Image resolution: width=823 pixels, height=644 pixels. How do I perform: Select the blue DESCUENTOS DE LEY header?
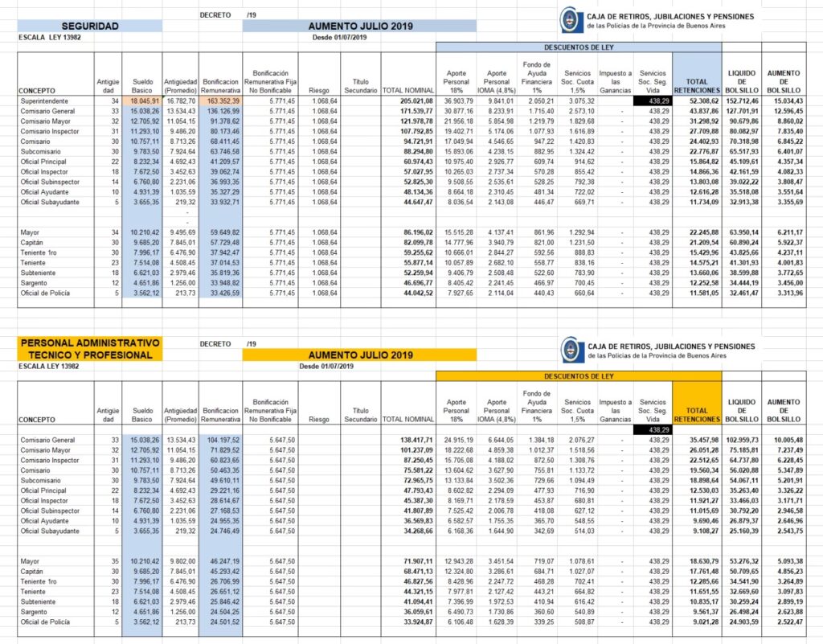point(578,47)
